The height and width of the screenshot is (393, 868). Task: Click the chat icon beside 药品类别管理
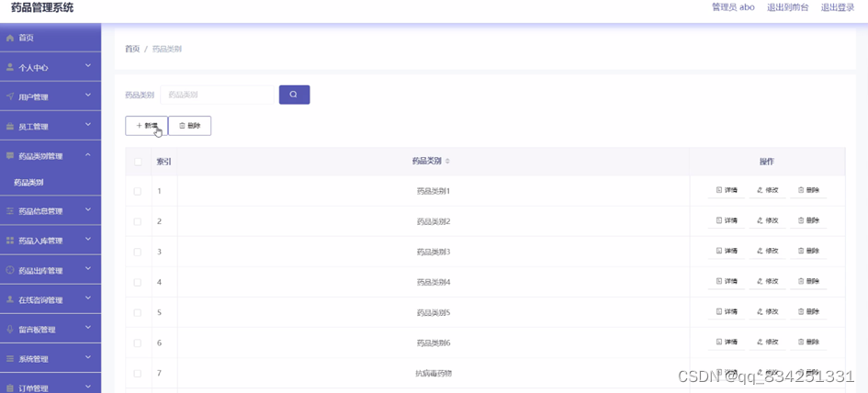(9, 156)
